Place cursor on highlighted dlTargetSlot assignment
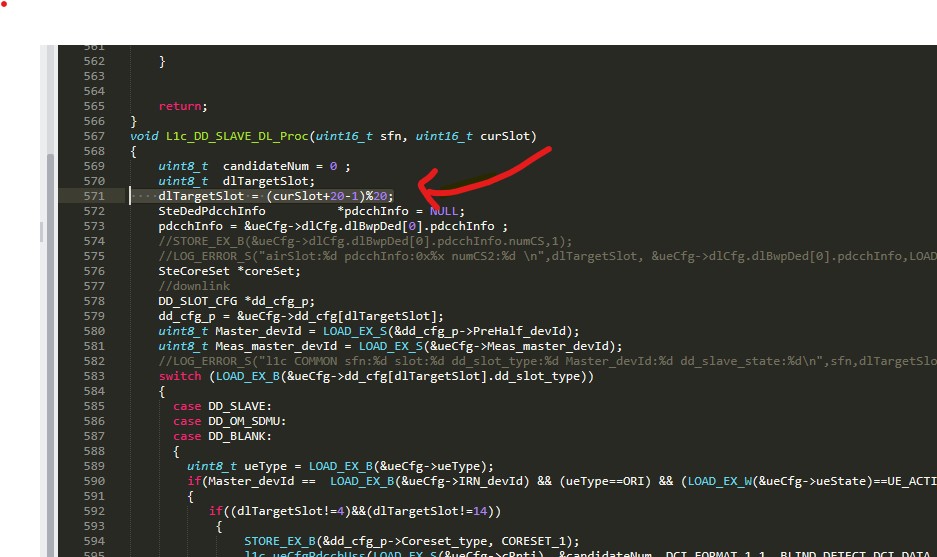 pyautogui.click(x=275, y=196)
